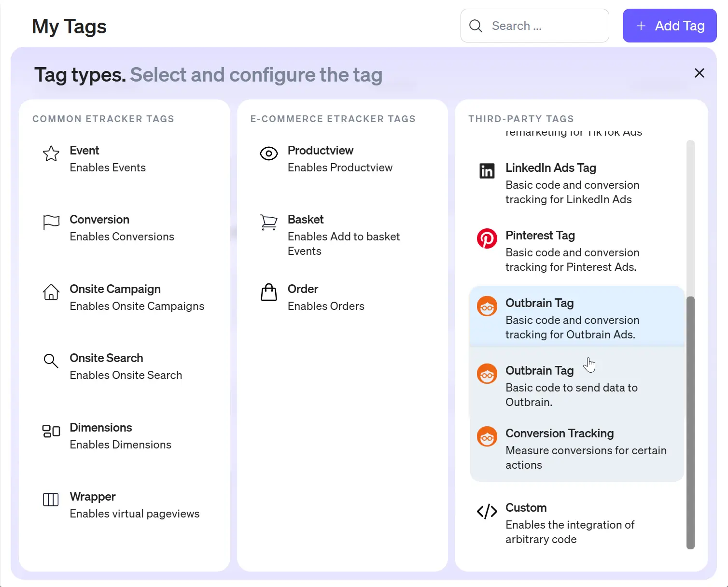
Task: Click the Wrapper columns icon
Action: (x=50, y=500)
